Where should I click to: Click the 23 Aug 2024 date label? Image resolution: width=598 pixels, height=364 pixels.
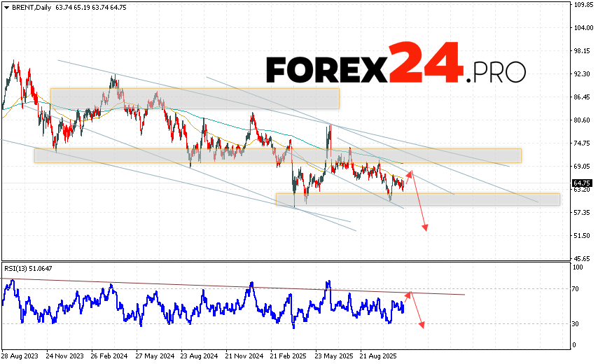coord(201,355)
